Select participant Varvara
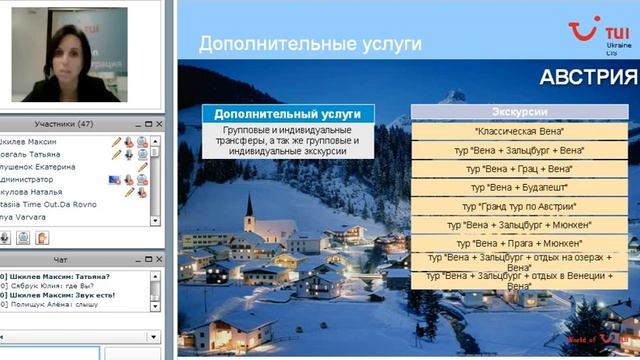The width and height of the screenshot is (640, 360). tap(23, 217)
